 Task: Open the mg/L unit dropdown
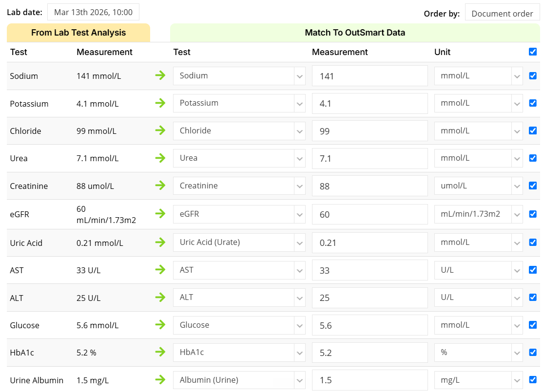click(x=478, y=380)
